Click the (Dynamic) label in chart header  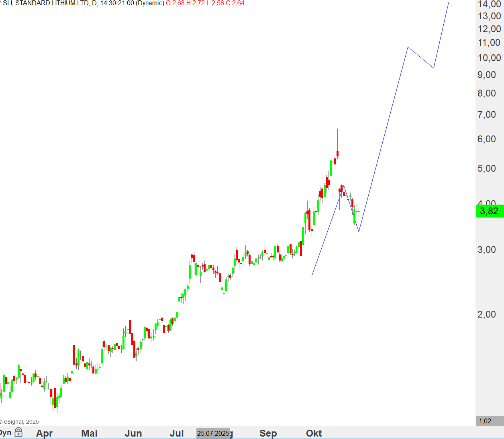150,3
